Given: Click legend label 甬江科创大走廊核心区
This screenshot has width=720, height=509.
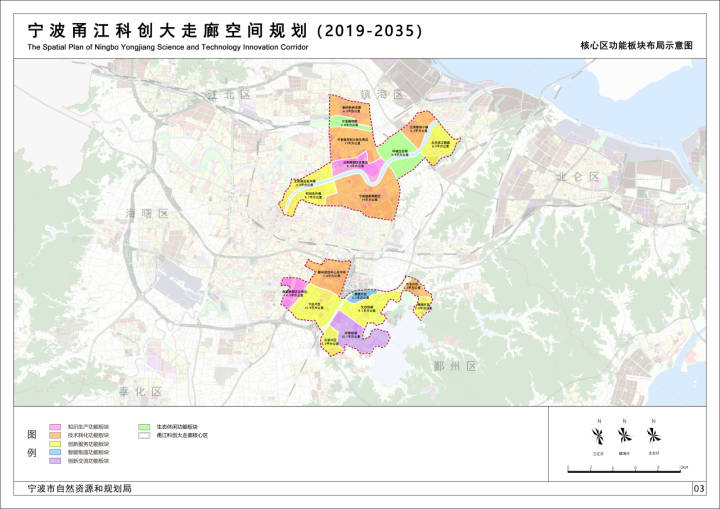Looking at the screenshot, I should pos(182,435).
